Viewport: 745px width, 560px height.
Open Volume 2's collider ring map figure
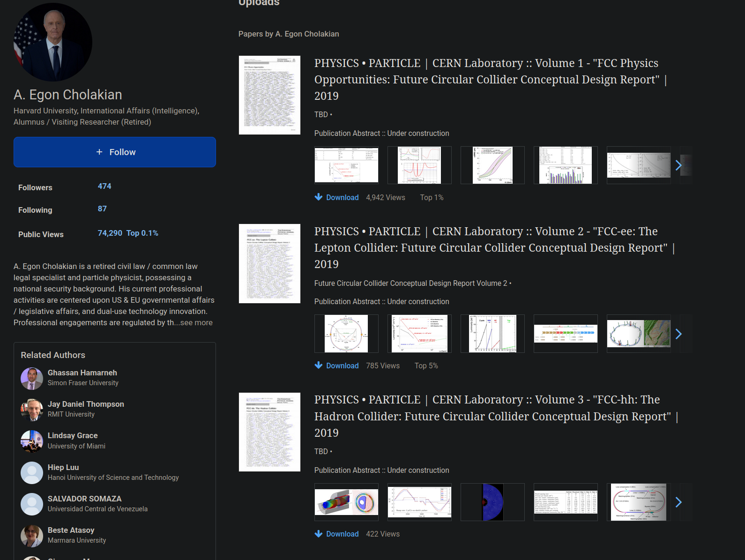[639, 334]
